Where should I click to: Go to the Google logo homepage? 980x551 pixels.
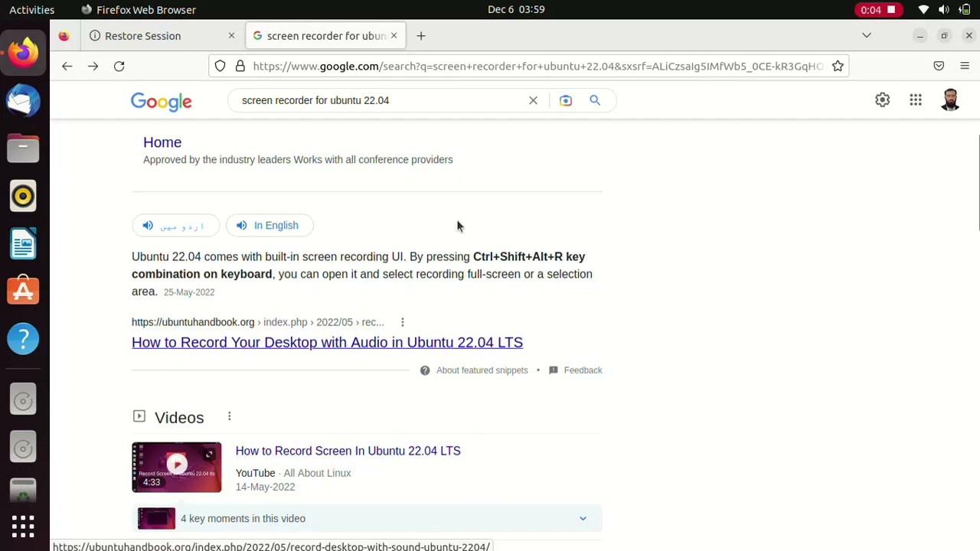(x=162, y=102)
